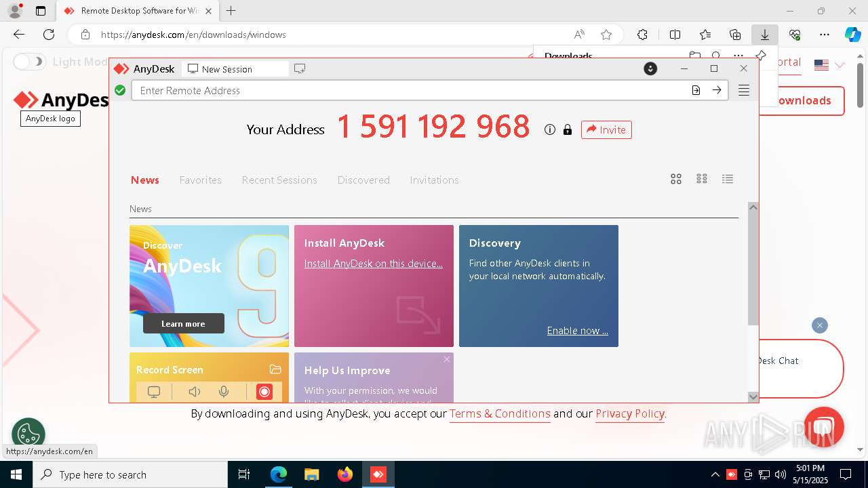Click the connect arrow in address bar
This screenshot has height=488, width=868.
click(717, 90)
